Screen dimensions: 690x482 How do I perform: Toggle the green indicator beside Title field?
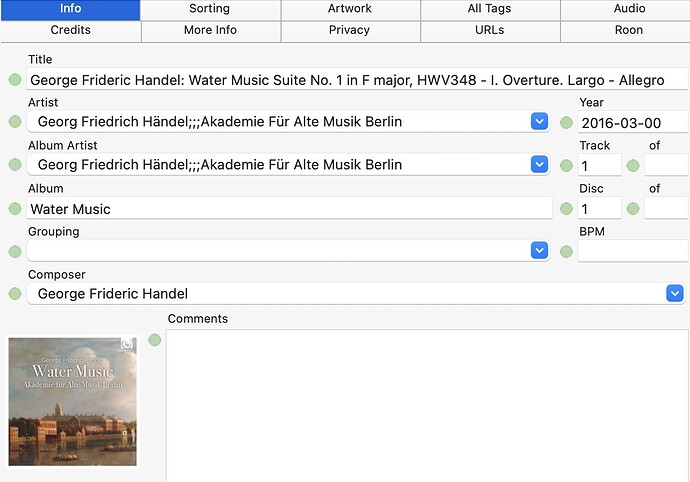pos(14,79)
